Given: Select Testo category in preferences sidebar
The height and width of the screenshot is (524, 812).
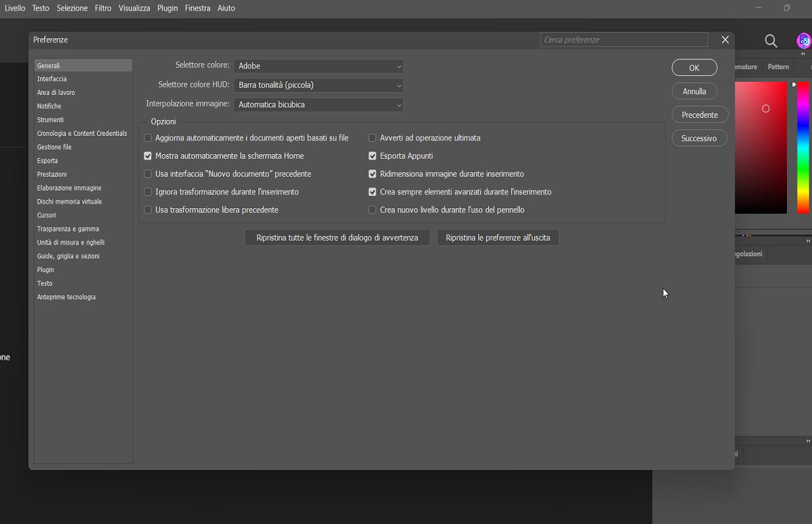Looking at the screenshot, I should 83,283.
